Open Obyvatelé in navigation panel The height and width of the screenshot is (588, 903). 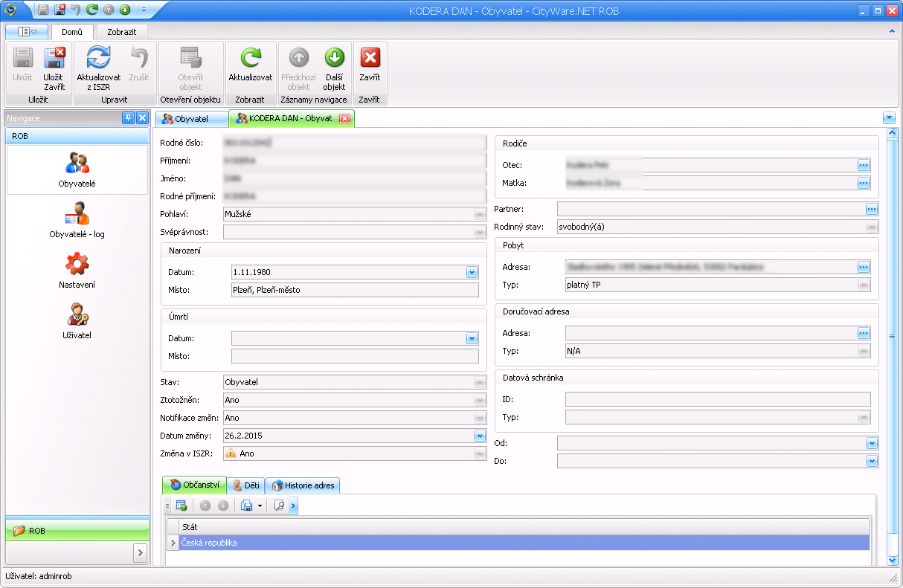77,169
